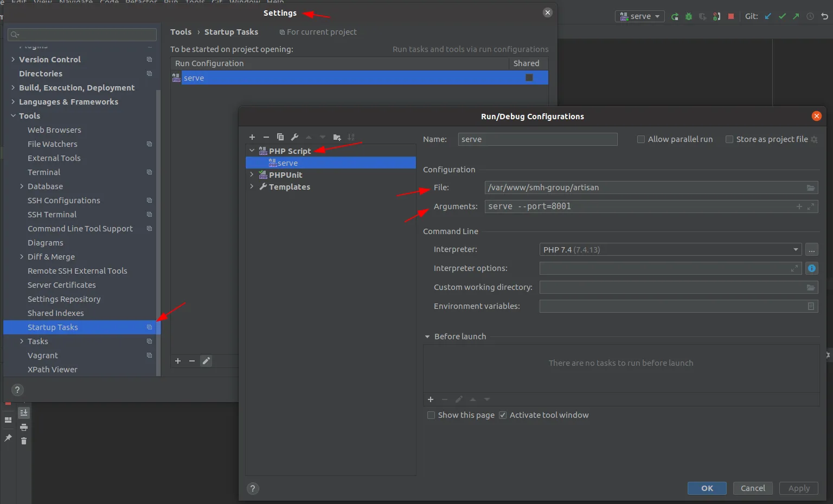Viewport: 833px width, 504px height.
Task: Select File Watchers settings page
Action: tap(53, 144)
